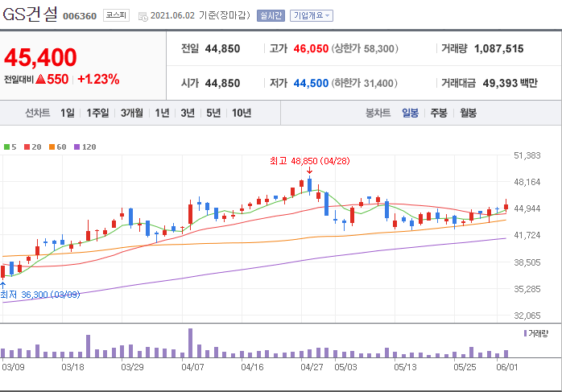Click the 04/07 date on chart axis

192,367
